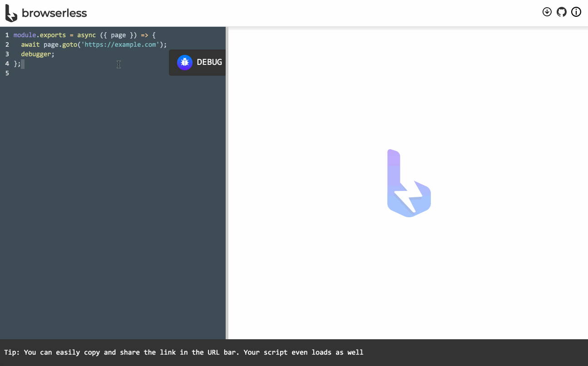Click the tip text in the bottom bar

click(x=184, y=352)
